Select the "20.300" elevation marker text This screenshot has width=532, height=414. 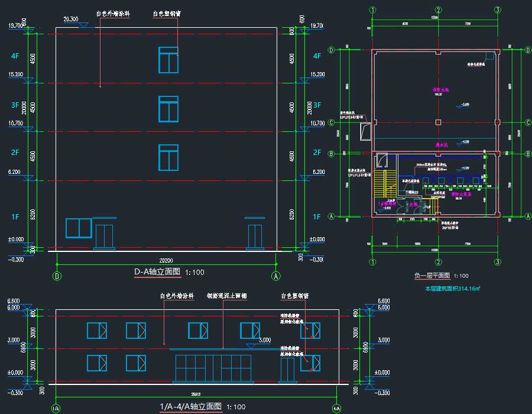[x=71, y=20]
